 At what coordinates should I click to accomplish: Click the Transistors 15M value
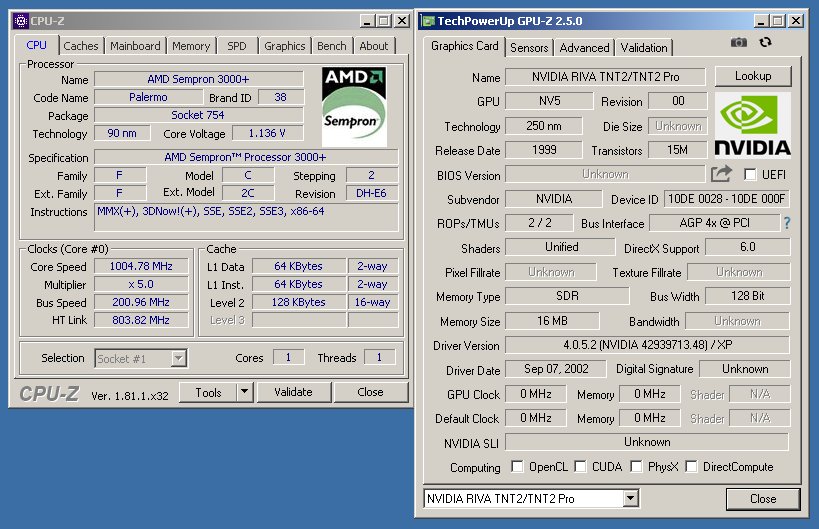(x=677, y=150)
